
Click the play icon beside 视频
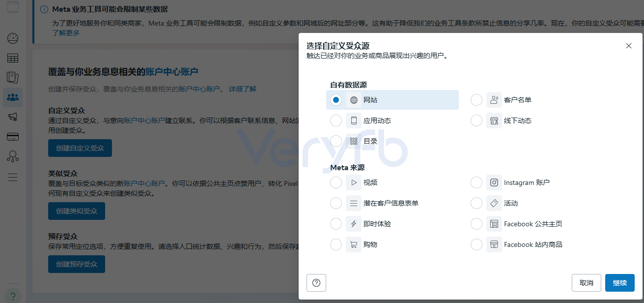pos(354,182)
